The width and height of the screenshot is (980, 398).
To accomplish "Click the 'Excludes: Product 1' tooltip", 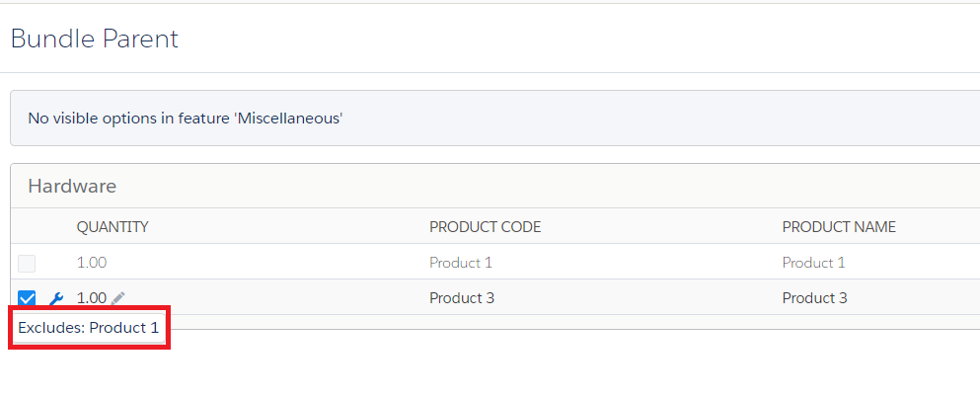I will click(x=89, y=327).
